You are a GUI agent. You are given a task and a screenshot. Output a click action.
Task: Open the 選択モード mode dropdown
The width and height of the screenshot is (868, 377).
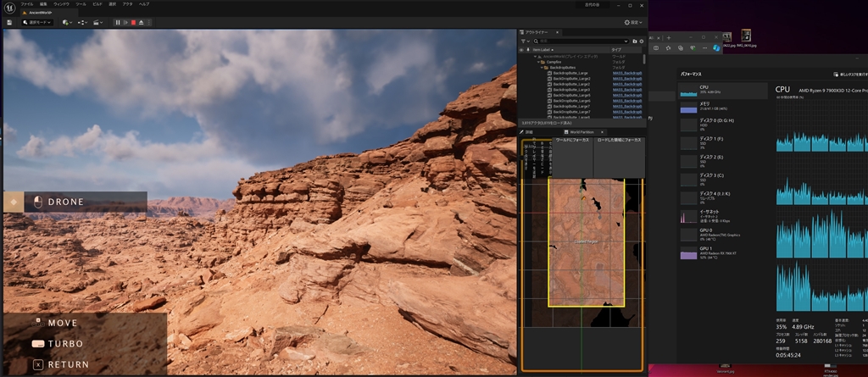coord(37,22)
